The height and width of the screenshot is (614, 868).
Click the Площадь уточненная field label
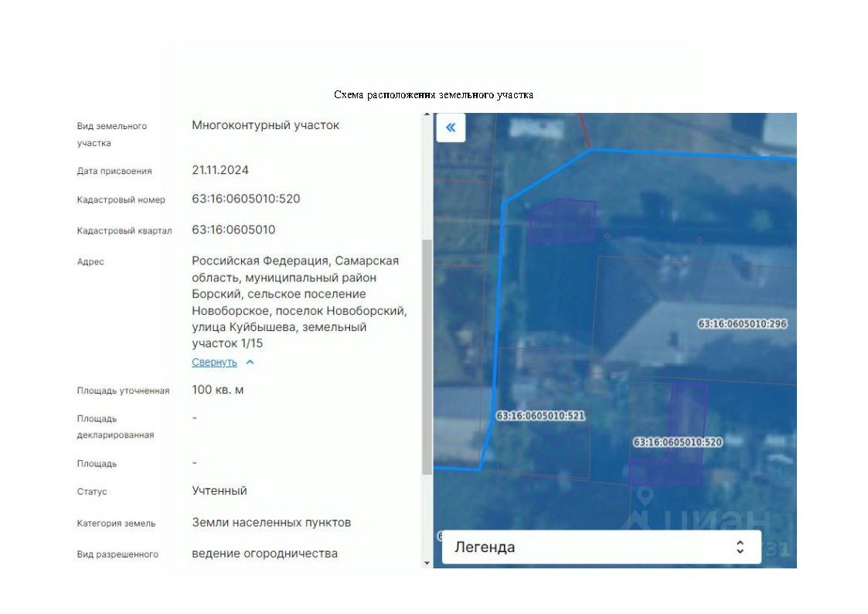pyautogui.click(x=123, y=391)
